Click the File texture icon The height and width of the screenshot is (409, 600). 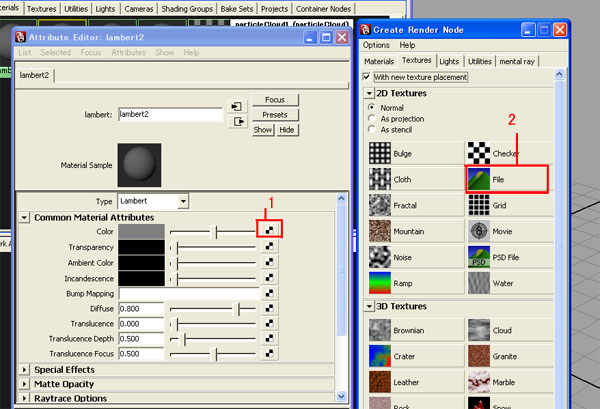[480, 178]
